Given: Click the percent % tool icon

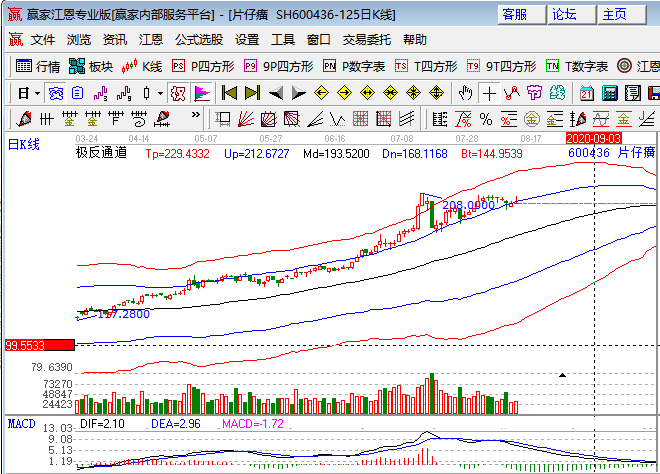Looking at the screenshot, I should [x=486, y=120].
